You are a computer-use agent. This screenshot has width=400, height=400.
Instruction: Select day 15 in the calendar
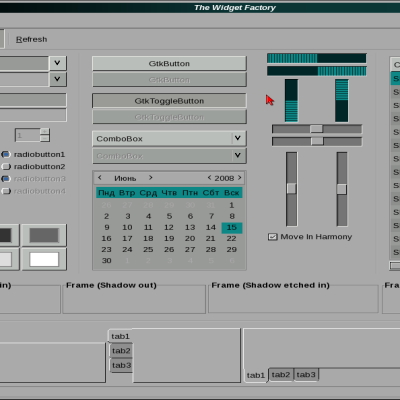pos(232,227)
